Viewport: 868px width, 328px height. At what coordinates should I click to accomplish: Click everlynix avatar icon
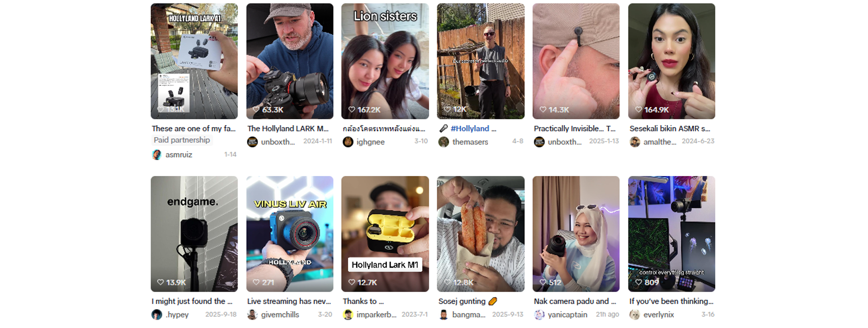pos(634,315)
